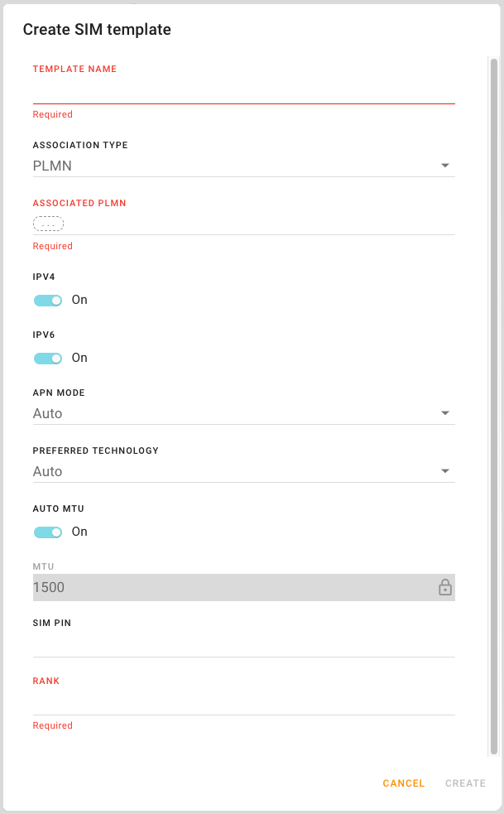
Task: Open the PLMN association type selector
Action: (x=244, y=166)
